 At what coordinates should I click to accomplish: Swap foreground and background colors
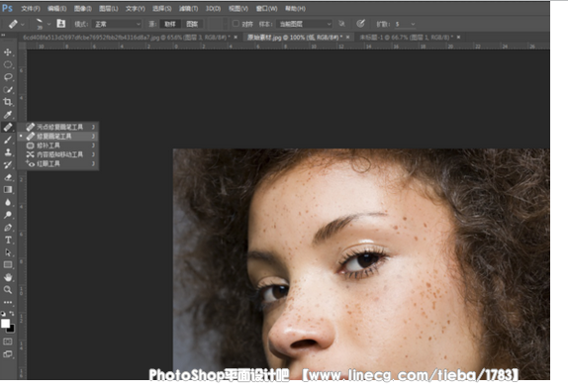click(x=12, y=314)
